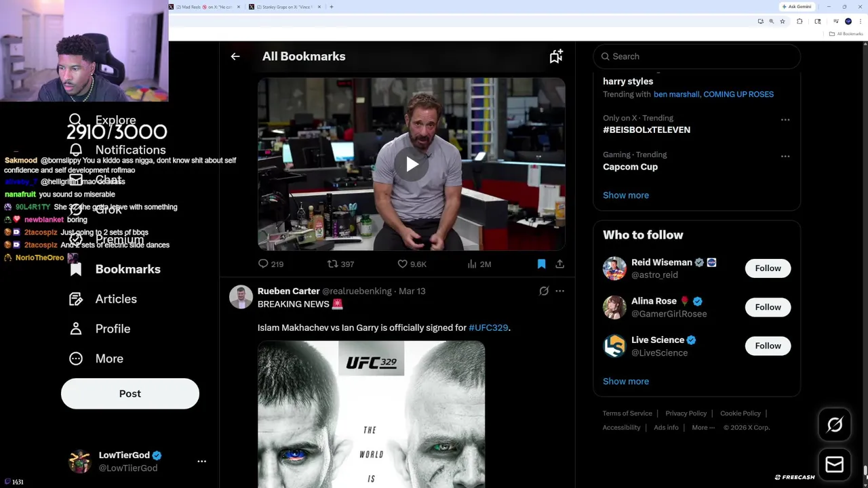Open Alina Rose's profile picture
This screenshot has width=868, height=488.
click(x=614, y=307)
